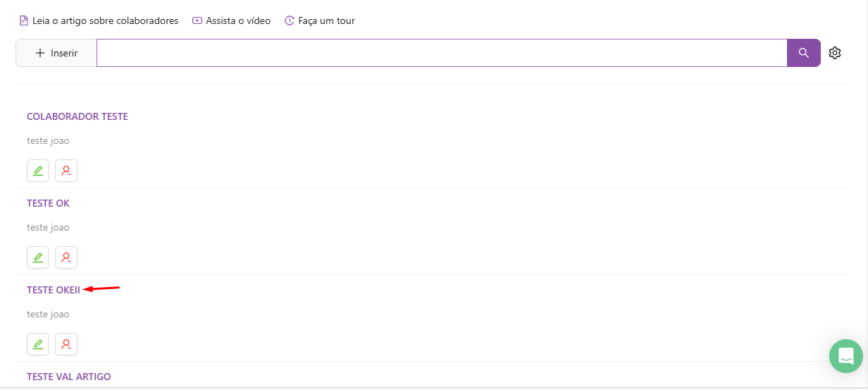Remove COLABORADOR TESTE using red user icon
This screenshot has width=868, height=390.
[66, 171]
